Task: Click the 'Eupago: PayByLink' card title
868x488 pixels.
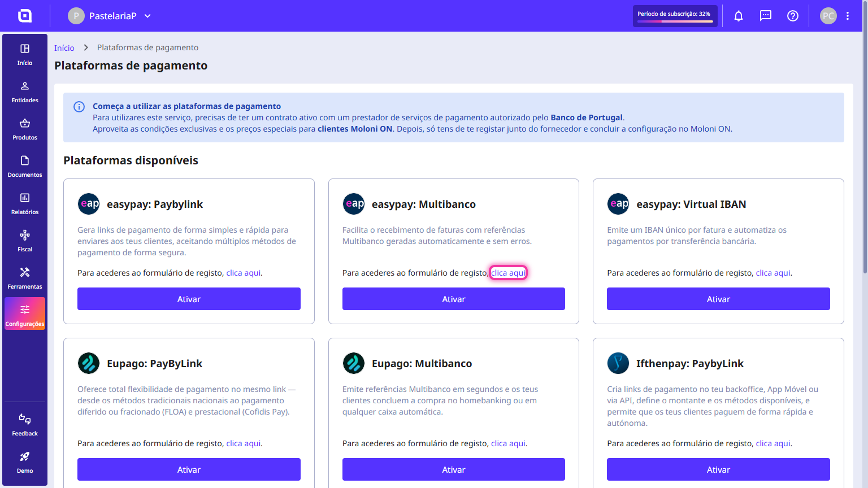Action: point(154,364)
